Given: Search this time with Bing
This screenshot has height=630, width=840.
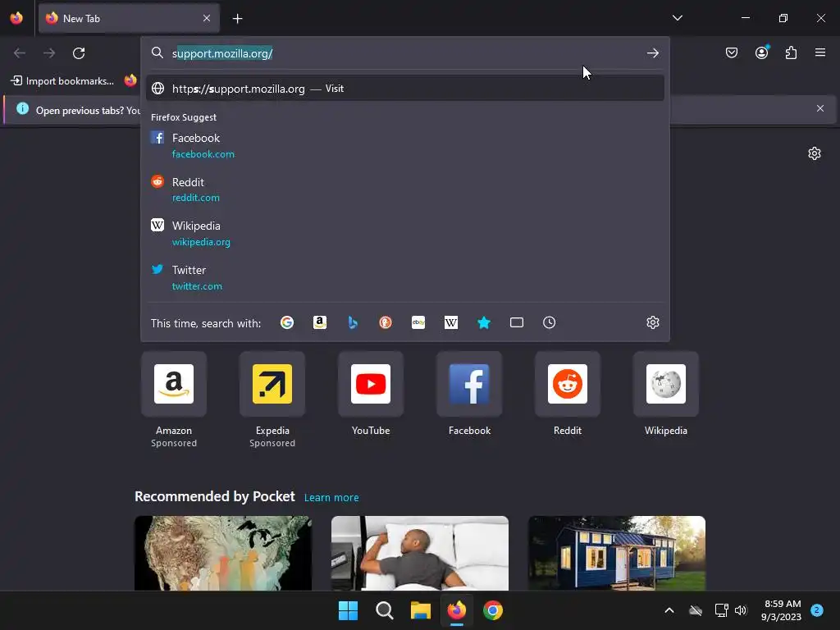Looking at the screenshot, I should (353, 322).
